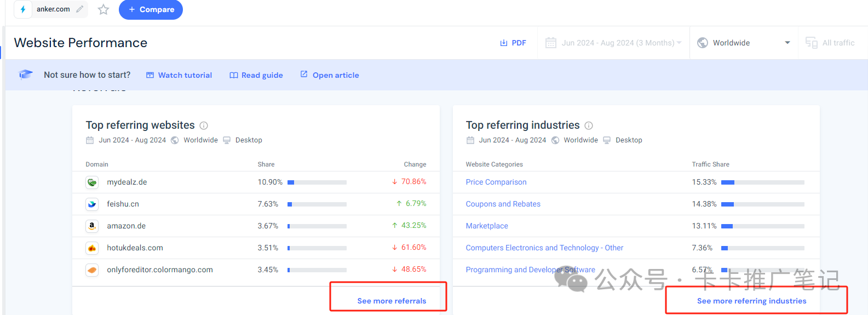This screenshot has width=868, height=315.
Task: Click the feishu.cn favicon
Action: point(92,204)
